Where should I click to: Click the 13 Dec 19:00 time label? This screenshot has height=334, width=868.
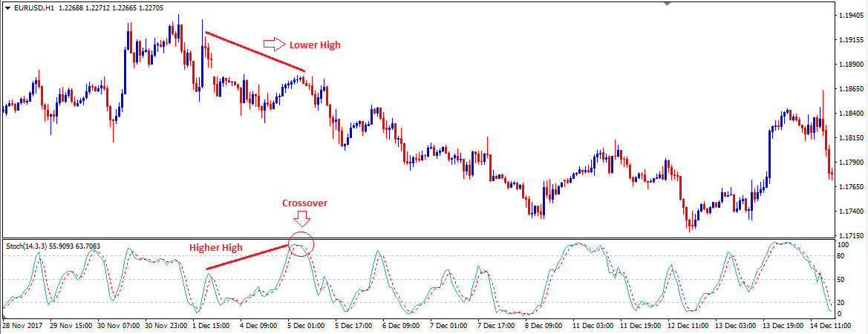pos(783,326)
